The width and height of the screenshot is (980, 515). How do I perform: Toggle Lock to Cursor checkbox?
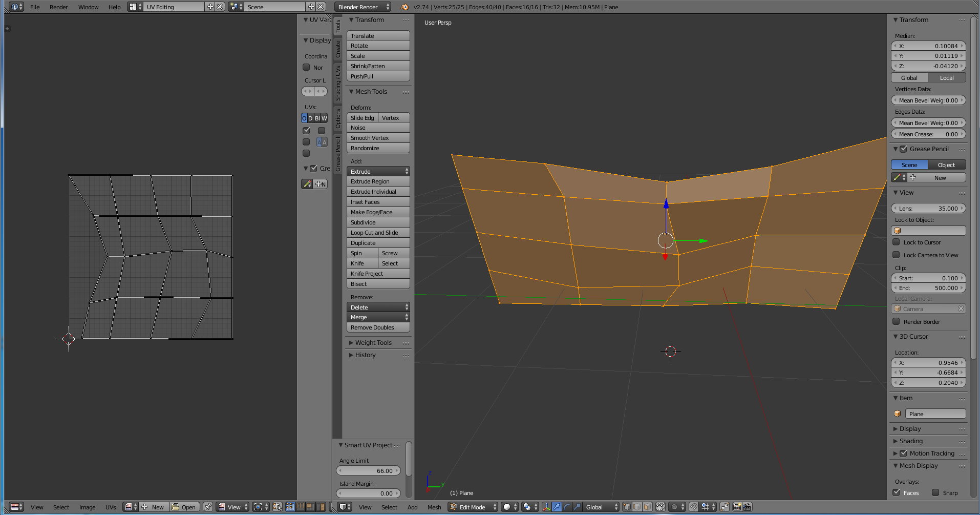point(896,242)
